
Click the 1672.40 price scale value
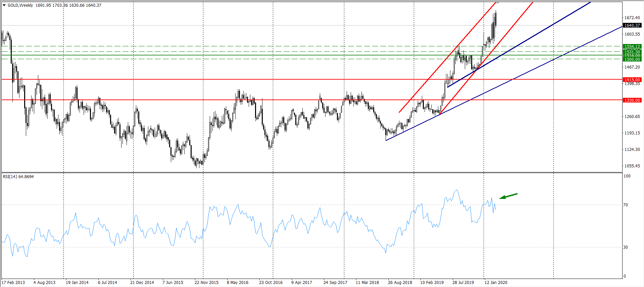point(632,18)
